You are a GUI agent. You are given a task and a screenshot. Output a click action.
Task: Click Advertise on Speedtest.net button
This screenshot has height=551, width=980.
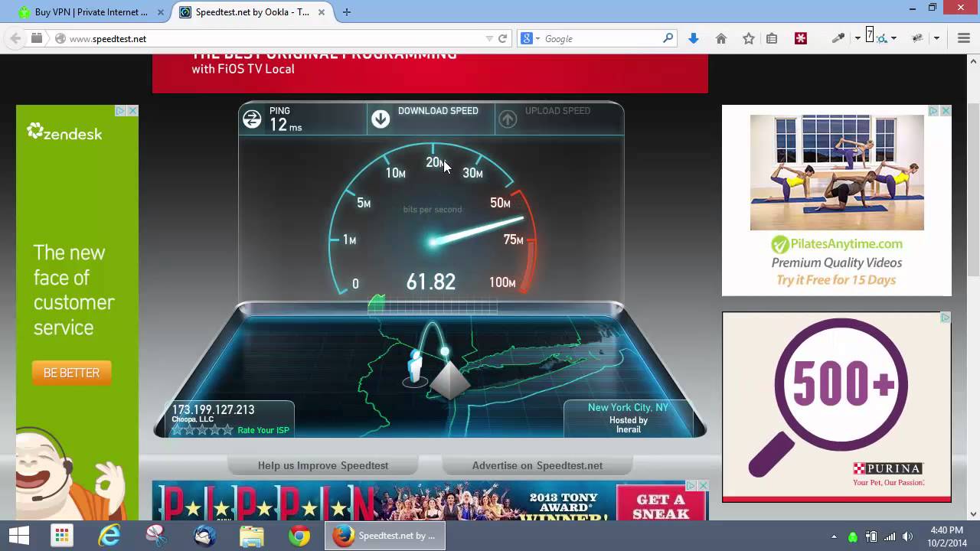(537, 465)
